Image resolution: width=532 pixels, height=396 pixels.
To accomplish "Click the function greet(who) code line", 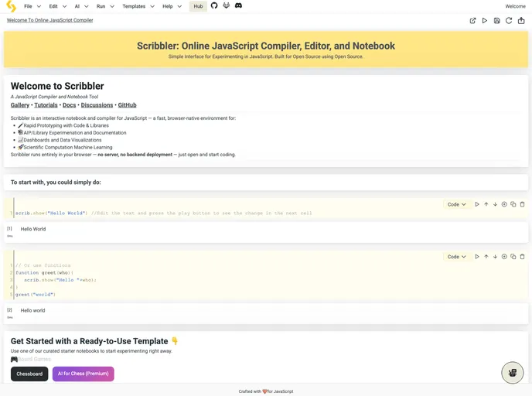I will tap(44, 272).
